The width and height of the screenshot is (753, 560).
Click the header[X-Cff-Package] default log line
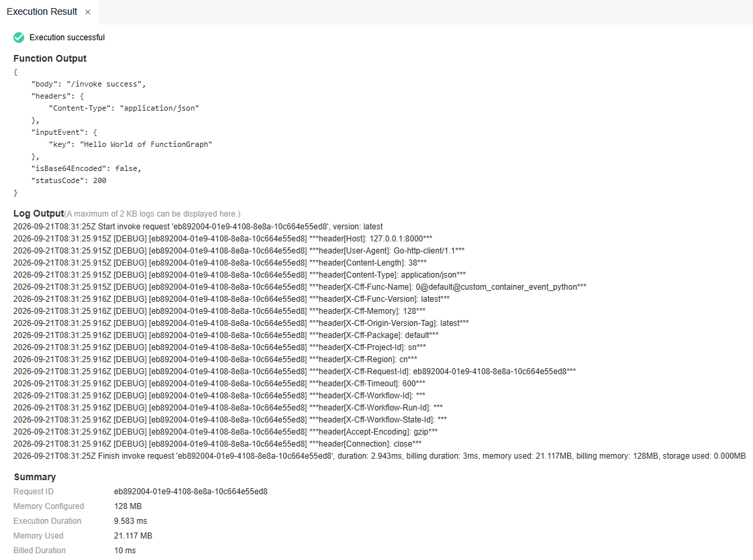pos(225,335)
